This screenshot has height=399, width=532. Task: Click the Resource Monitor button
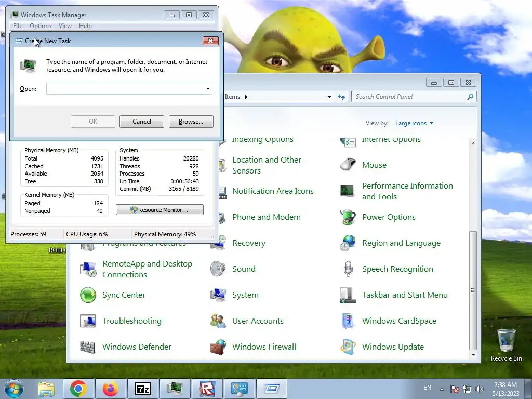(160, 210)
